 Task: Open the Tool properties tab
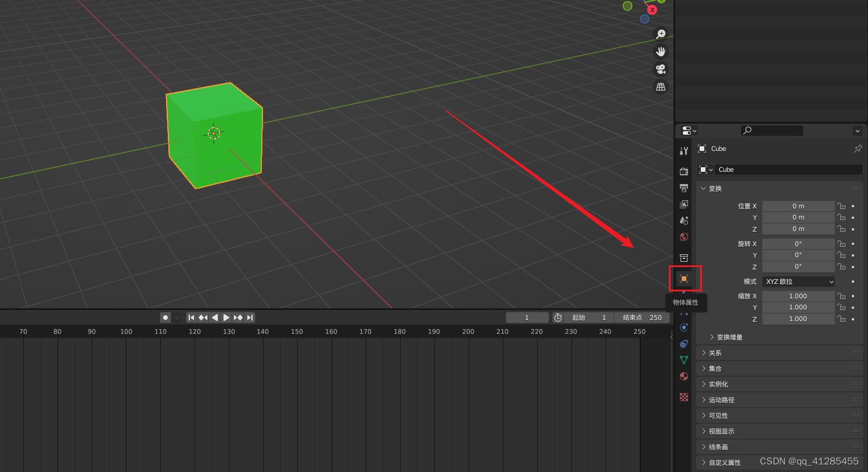[684, 151]
